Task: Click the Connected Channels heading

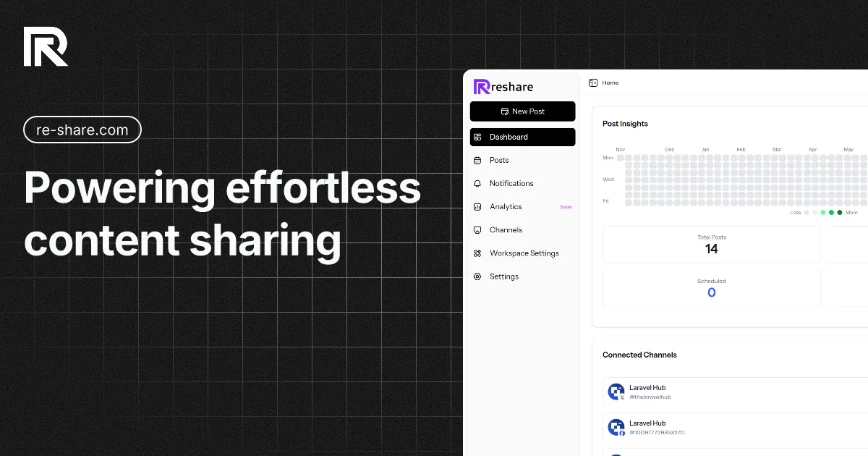Action: pos(639,355)
